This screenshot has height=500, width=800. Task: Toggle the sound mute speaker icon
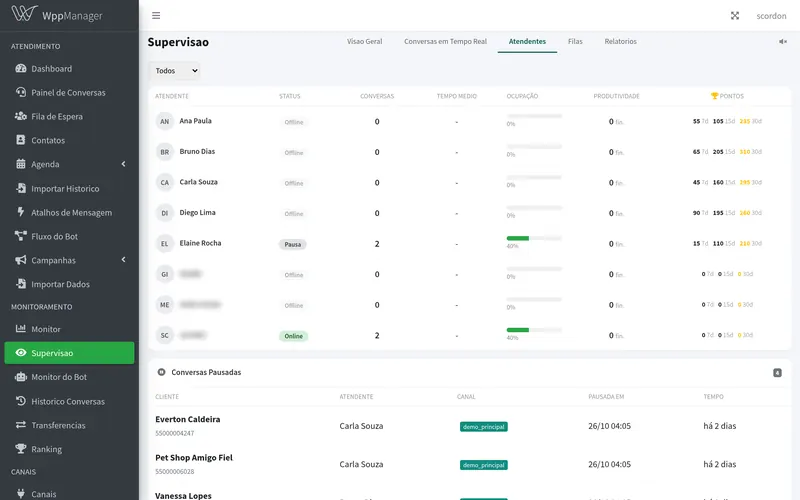[x=783, y=41]
